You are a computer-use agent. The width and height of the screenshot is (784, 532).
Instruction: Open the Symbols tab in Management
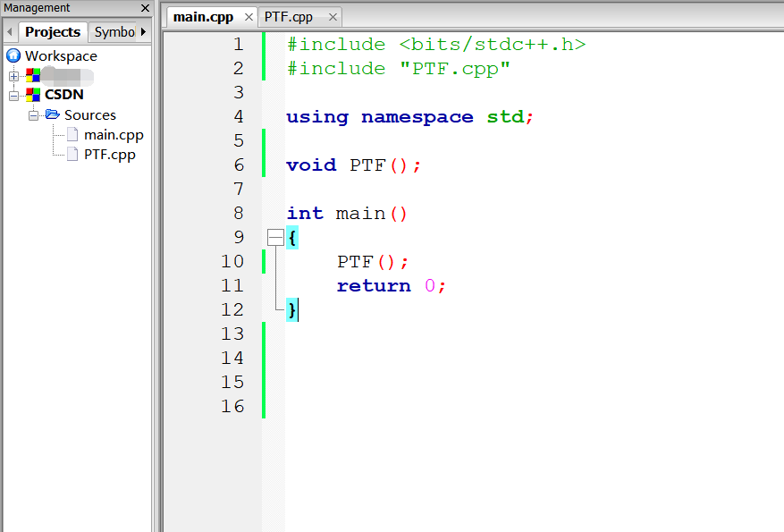(x=114, y=32)
